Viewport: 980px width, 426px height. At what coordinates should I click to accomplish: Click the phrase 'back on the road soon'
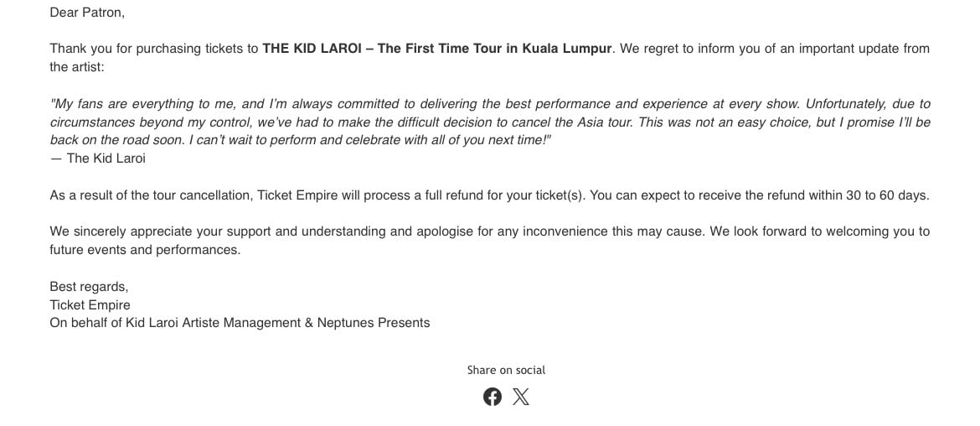click(x=117, y=140)
